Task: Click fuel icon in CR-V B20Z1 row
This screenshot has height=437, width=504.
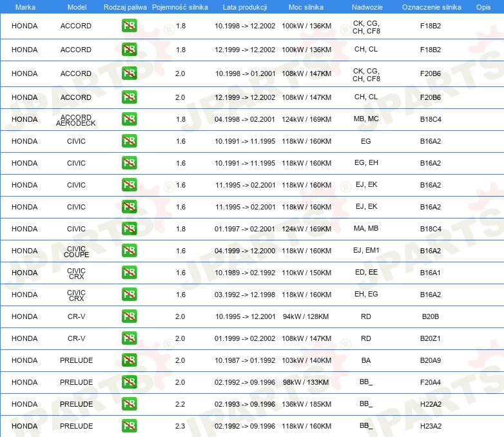Action: click(x=129, y=338)
